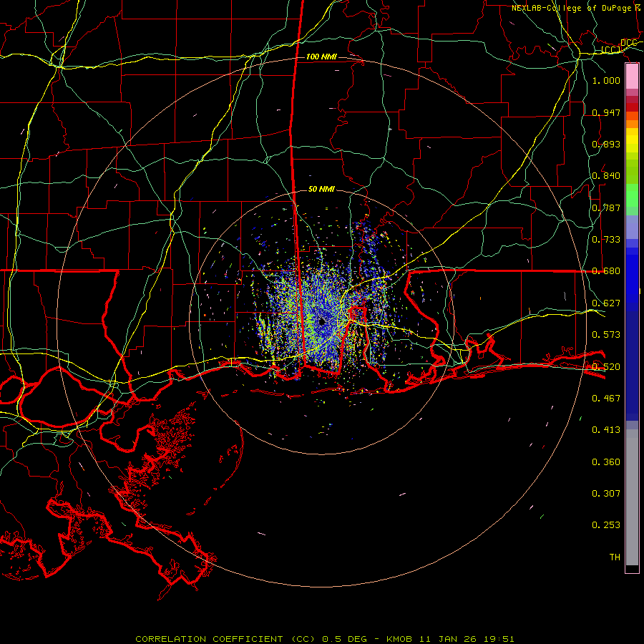This screenshot has height=644, width=644.
Task: Click the black KMOB radar site marker
Action: (322, 323)
